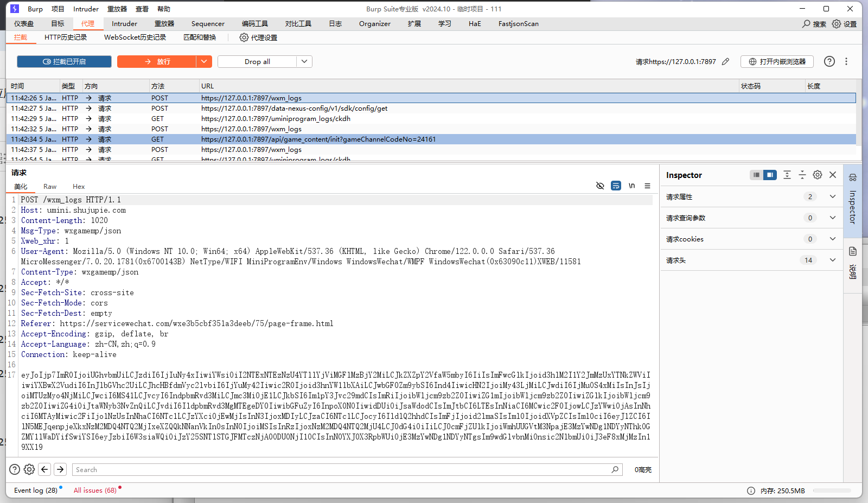Click the Burp Suite logo icon

tap(15, 9)
